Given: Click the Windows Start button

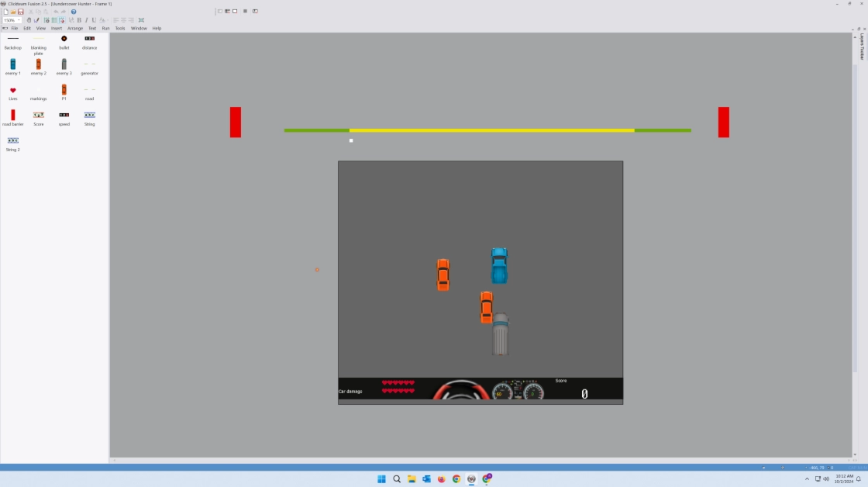Looking at the screenshot, I should [381, 479].
